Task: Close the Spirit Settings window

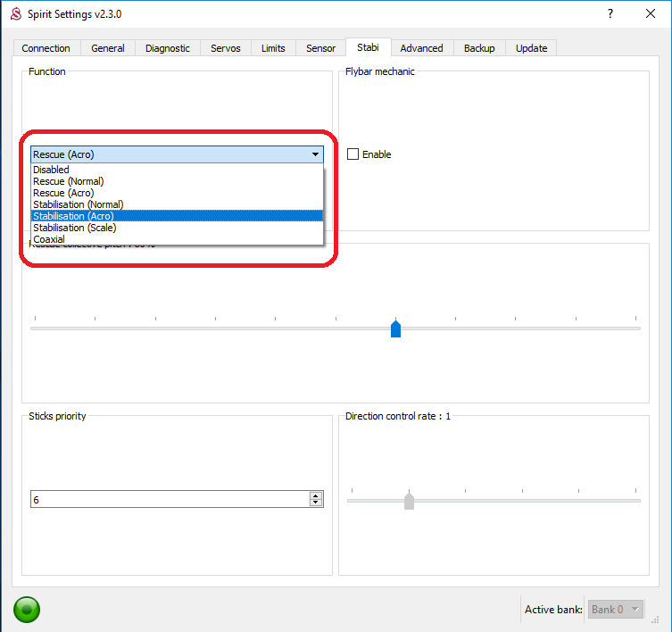Action: tap(651, 14)
